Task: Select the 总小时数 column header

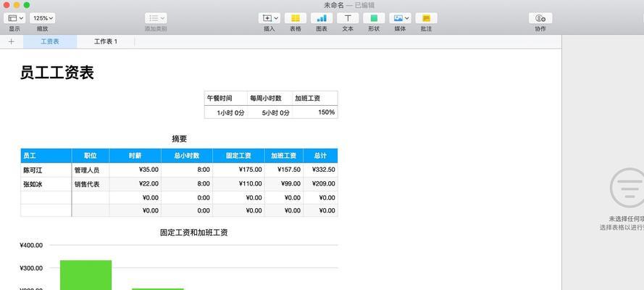Action: (187, 156)
